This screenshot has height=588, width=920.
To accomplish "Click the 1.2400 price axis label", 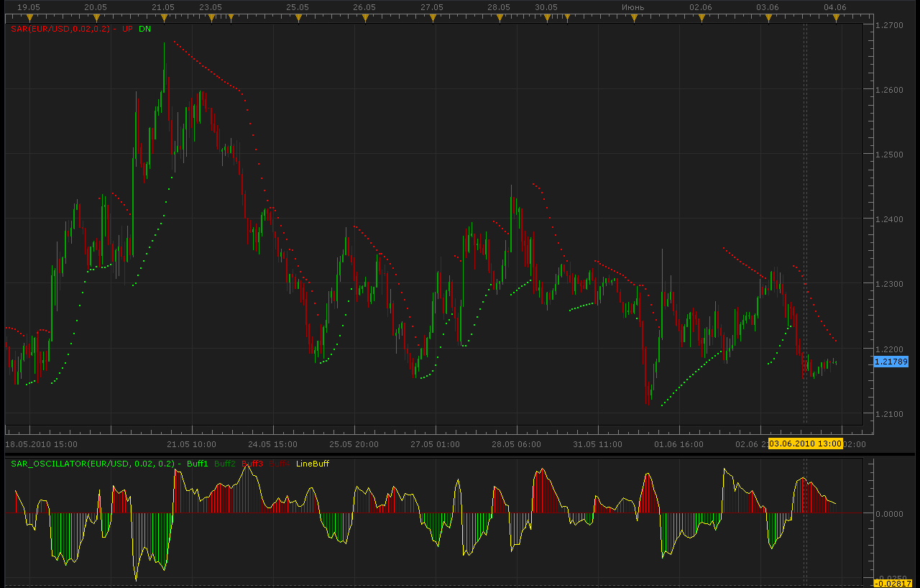I will pyautogui.click(x=890, y=219).
